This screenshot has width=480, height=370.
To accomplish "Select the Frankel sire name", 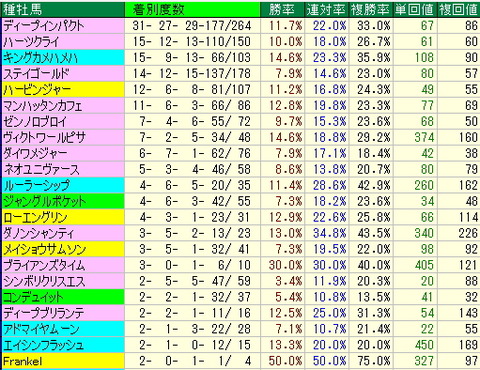I will 23,361.
